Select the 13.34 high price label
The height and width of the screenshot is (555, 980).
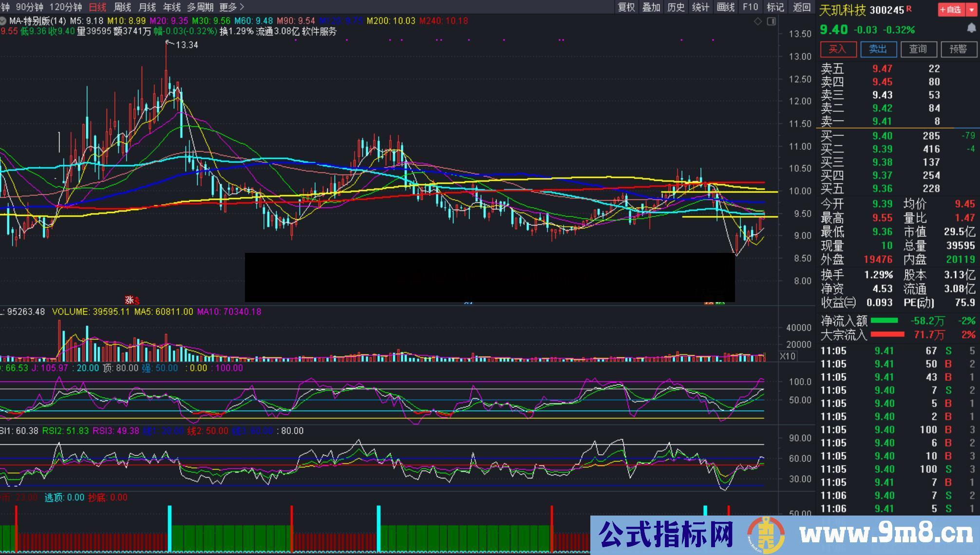click(x=187, y=45)
